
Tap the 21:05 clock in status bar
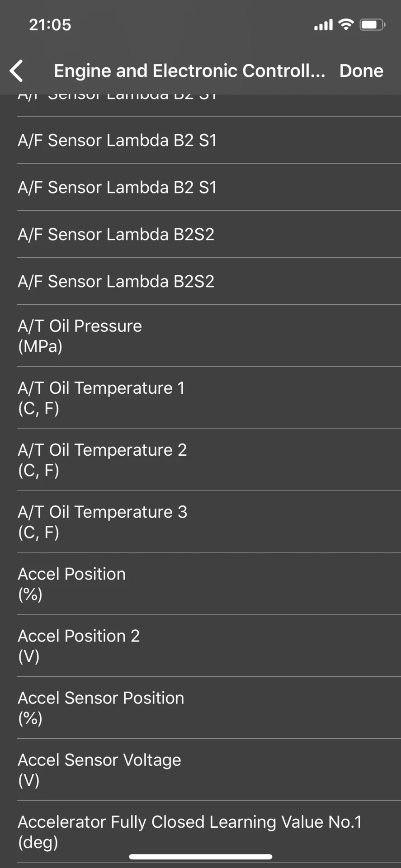pos(50,25)
